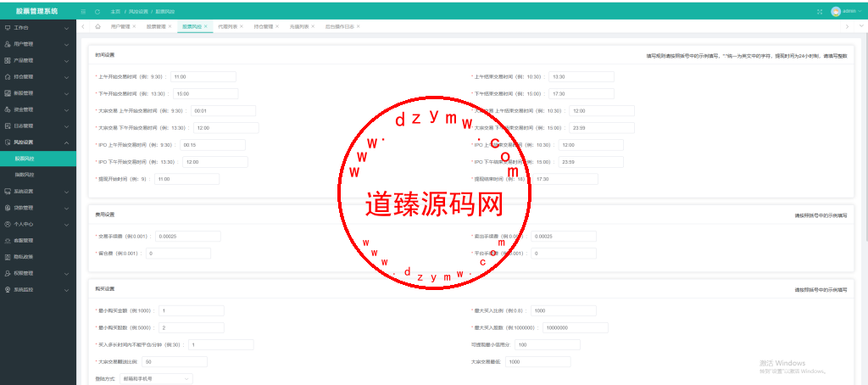The width and height of the screenshot is (868, 385).
Task: Expand the 产品管理 sidebar chevron
Action: coord(66,60)
